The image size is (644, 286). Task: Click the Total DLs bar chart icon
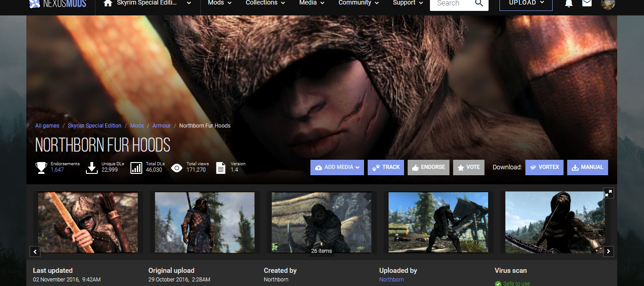[x=136, y=168]
